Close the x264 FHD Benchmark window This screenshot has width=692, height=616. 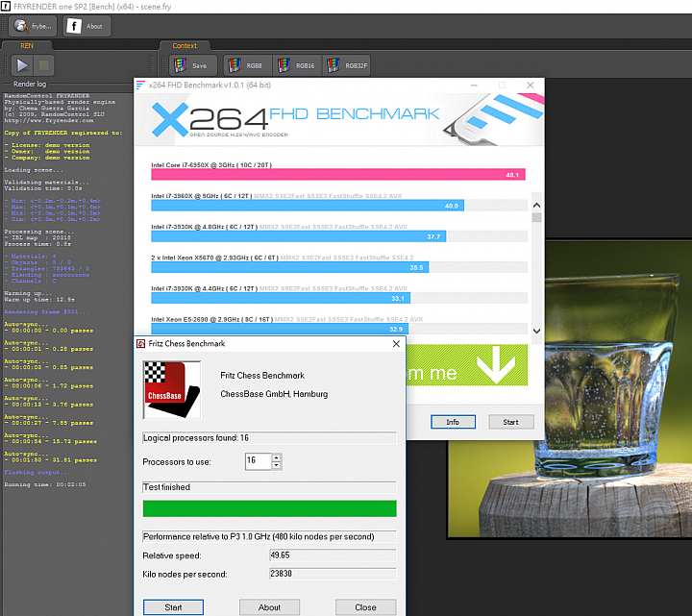530,85
